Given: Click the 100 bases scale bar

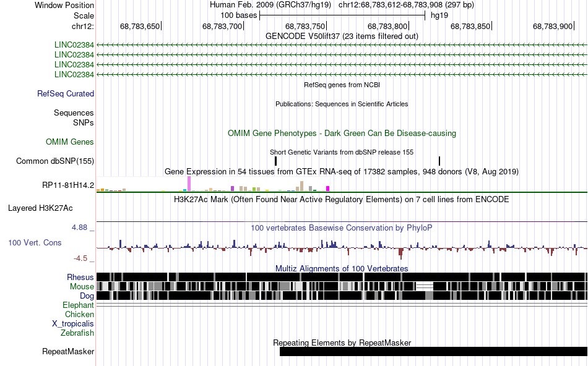Looking at the screenshot, I should (x=342, y=15).
